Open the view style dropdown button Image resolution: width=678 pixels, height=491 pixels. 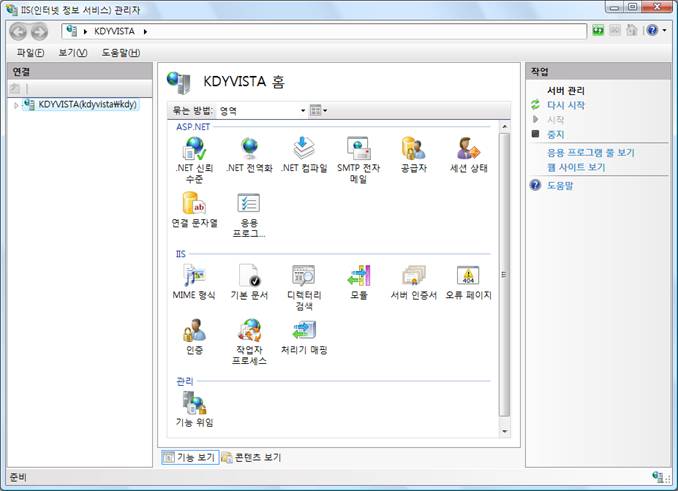(x=318, y=110)
